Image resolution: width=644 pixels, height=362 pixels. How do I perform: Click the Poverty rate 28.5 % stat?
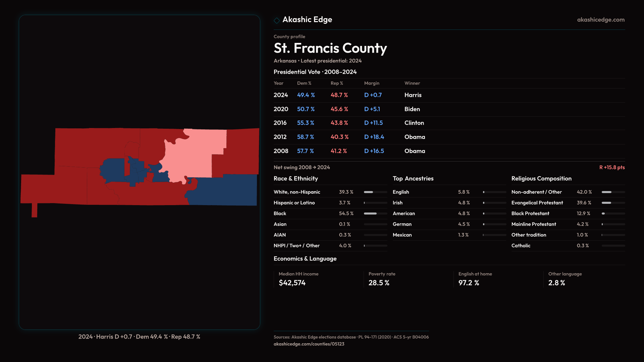tap(379, 283)
